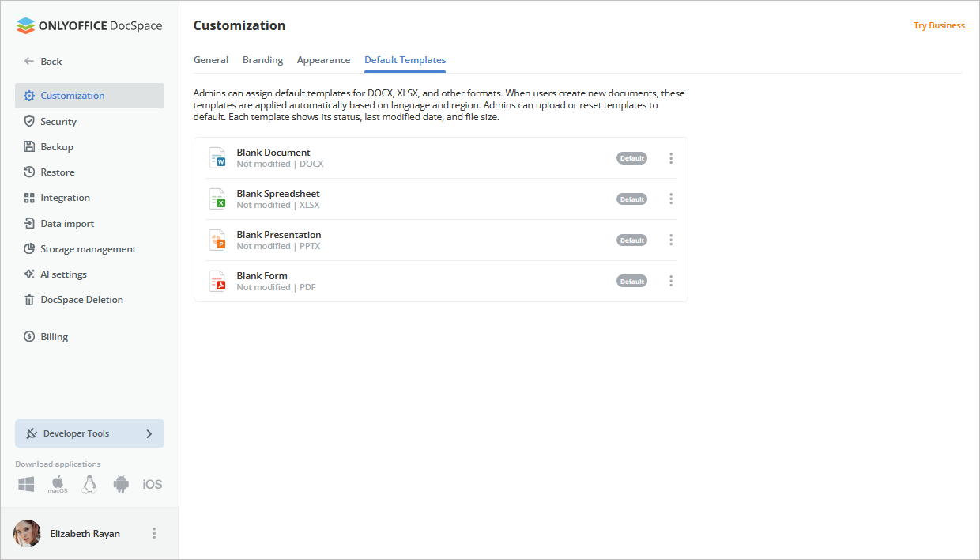This screenshot has height=560, width=980.
Task: Click the Customization page heading
Action: coord(239,25)
